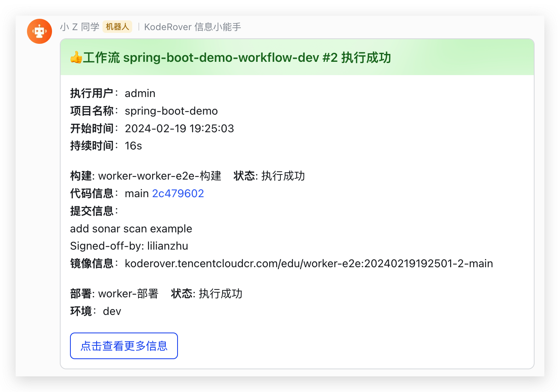Screen dimensions: 560x392
Task: Click the sender name 小 Z 同学
Action: click(80, 27)
